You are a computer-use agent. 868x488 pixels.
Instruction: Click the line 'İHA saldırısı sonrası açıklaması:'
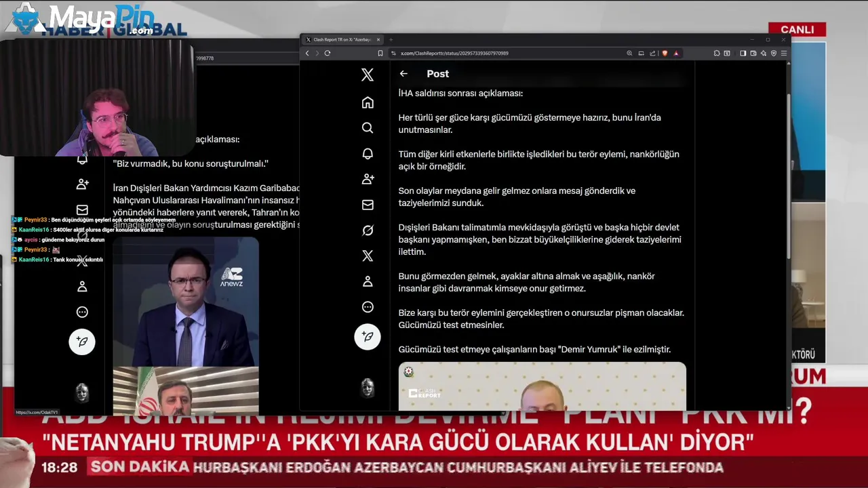(x=460, y=93)
